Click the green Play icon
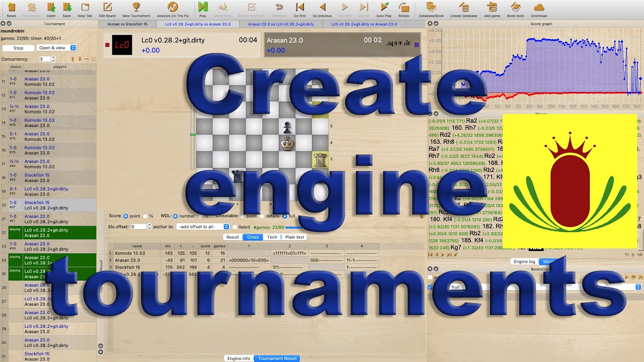The width and height of the screenshot is (644, 362). pyautogui.click(x=203, y=7)
